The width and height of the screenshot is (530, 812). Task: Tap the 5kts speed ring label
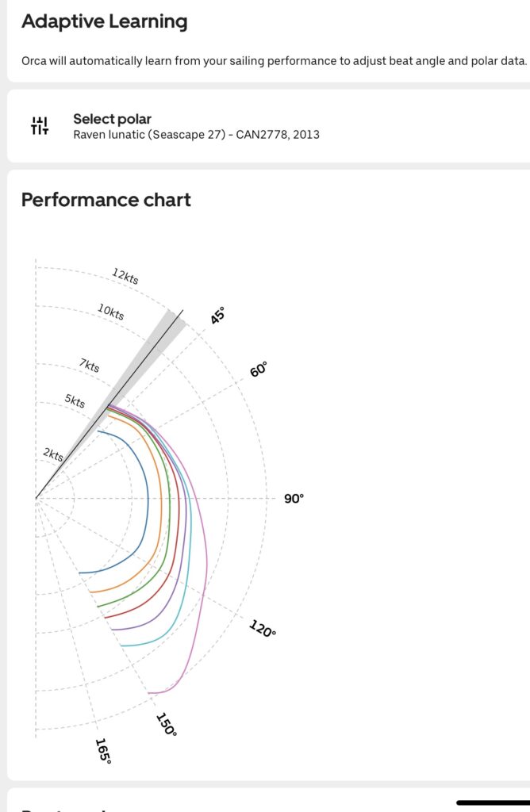pyautogui.click(x=75, y=400)
